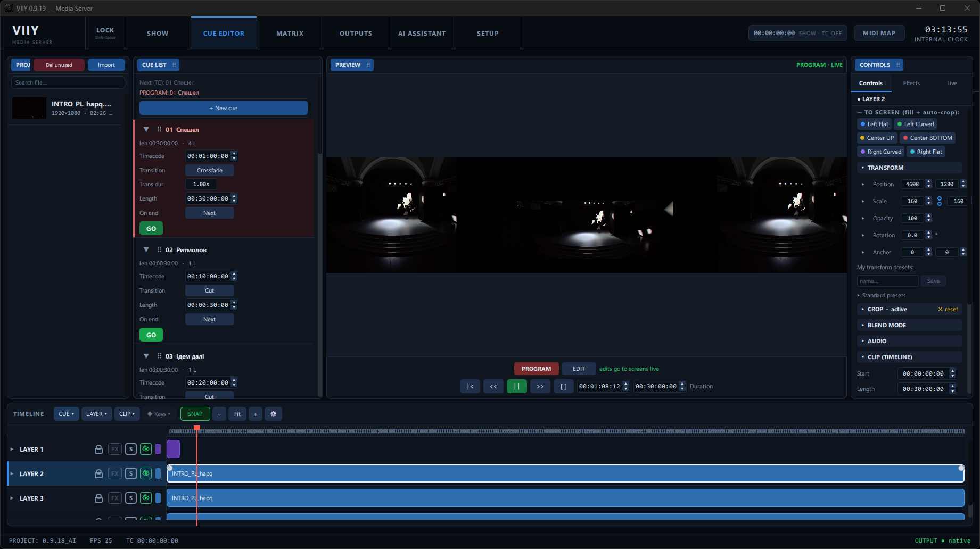Lock LAYER 1 with its padlock icon
The height and width of the screenshot is (549, 980).
(98, 449)
